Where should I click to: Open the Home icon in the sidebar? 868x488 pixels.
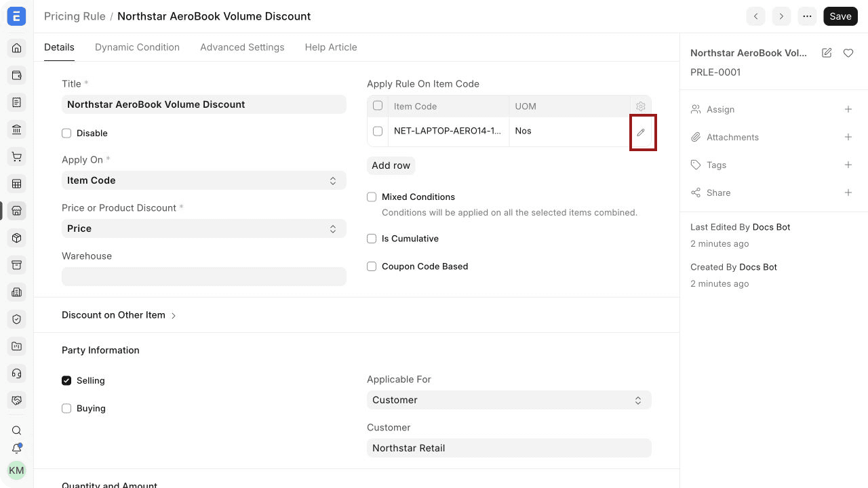17,48
